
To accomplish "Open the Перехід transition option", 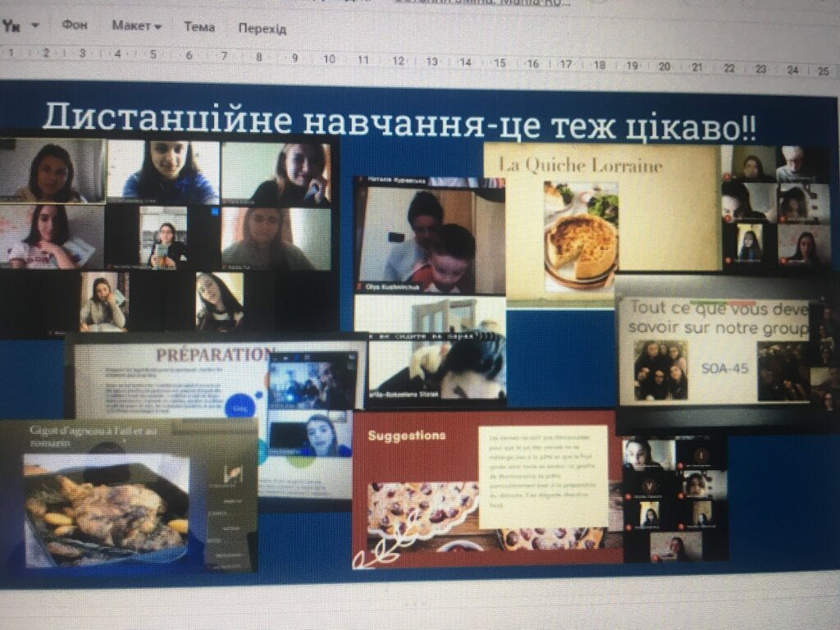I will [x=262, y=29].
